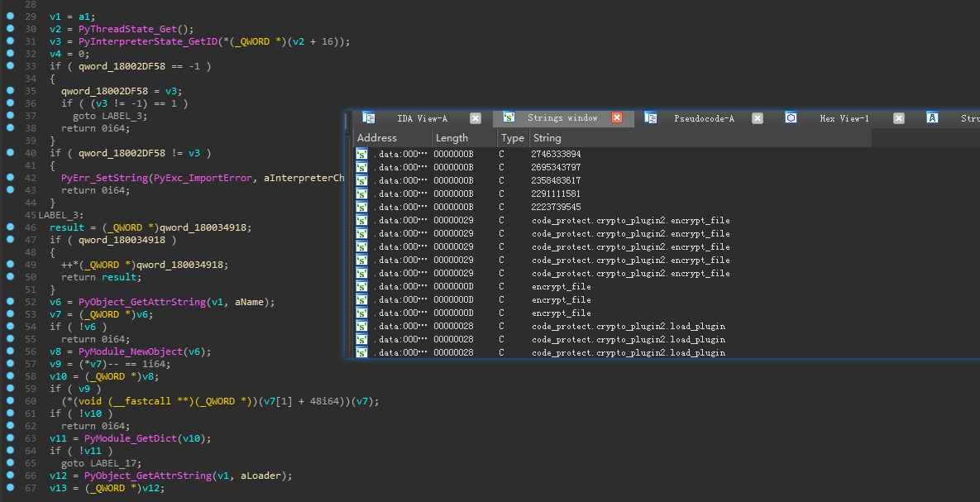
Task: Switch to the Pseudocode-A tab
Action: tap(704, 118)
